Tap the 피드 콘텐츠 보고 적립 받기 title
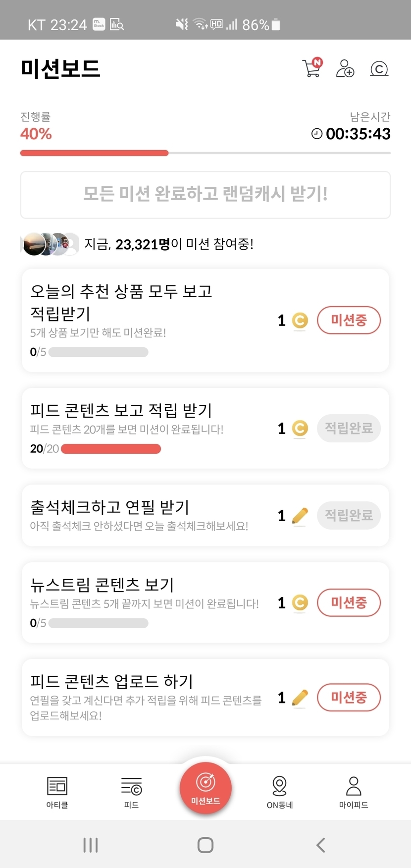Viewport: 411px width, 868px height. (121, 410)
